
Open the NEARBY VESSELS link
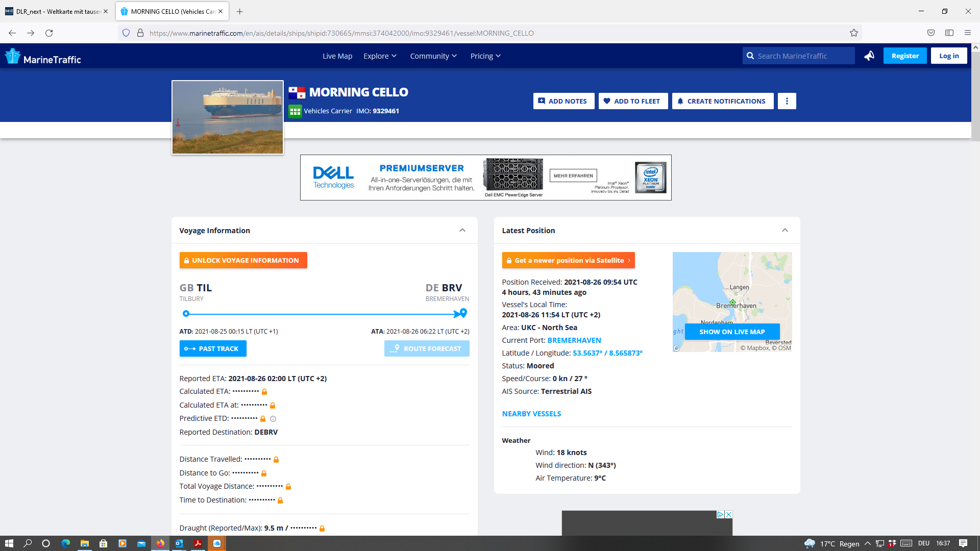tap(531, 414)
